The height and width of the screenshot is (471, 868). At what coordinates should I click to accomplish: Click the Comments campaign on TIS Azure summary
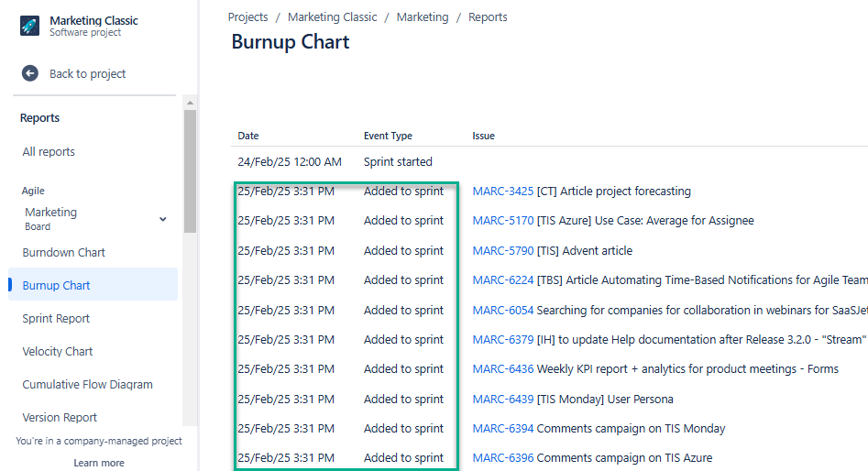click(x=624, y=458)
